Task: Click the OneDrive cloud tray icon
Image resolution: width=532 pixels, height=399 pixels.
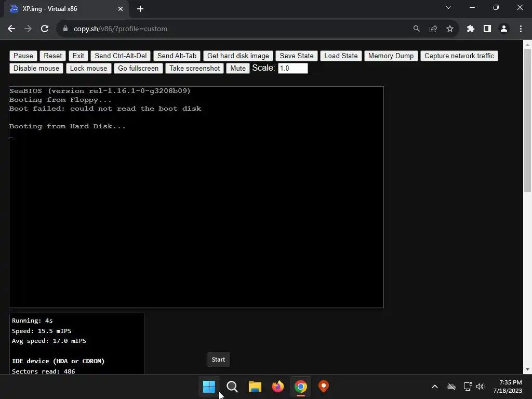Action: (451, 387)
